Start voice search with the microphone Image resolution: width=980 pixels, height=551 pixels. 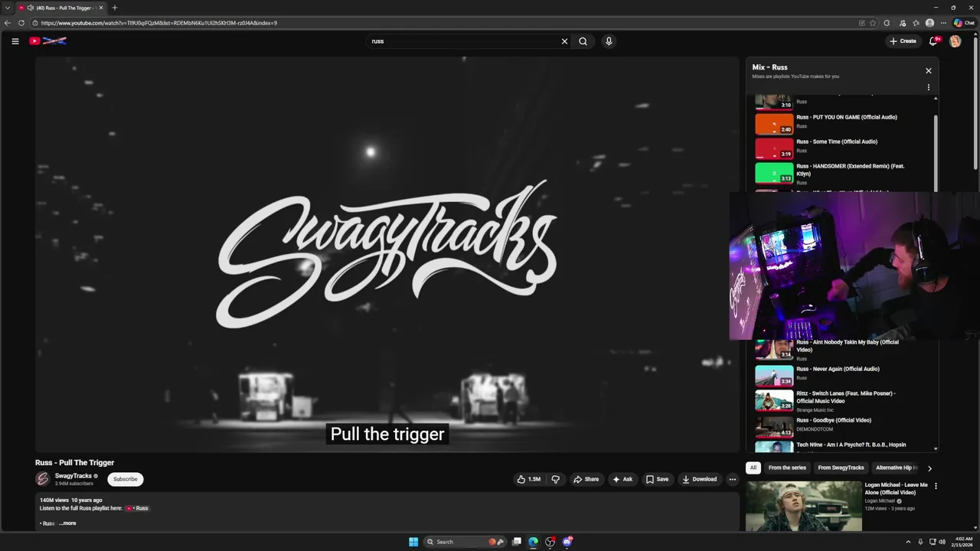(x=609, y=41)
